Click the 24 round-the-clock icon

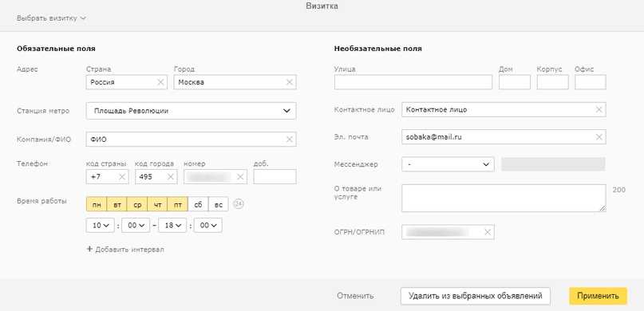[239, 204]
